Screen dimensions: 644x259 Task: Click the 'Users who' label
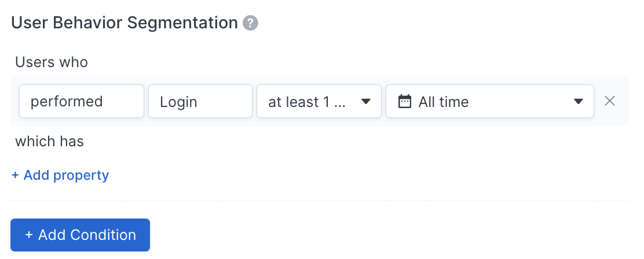(x=52, y=62)
